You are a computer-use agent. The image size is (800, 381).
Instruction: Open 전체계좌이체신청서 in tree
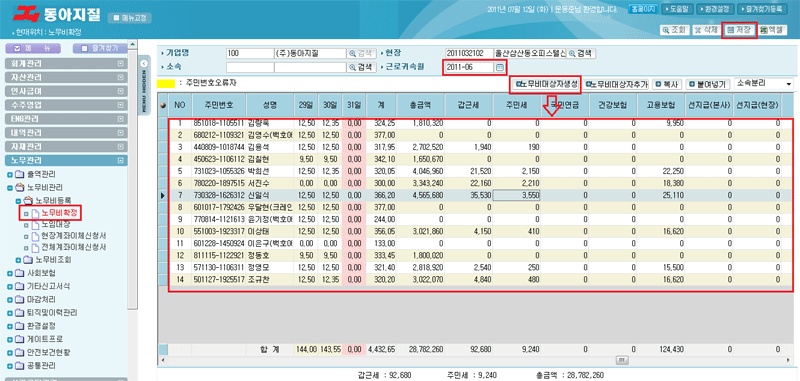pyautogui.click(x=73, y=248)
